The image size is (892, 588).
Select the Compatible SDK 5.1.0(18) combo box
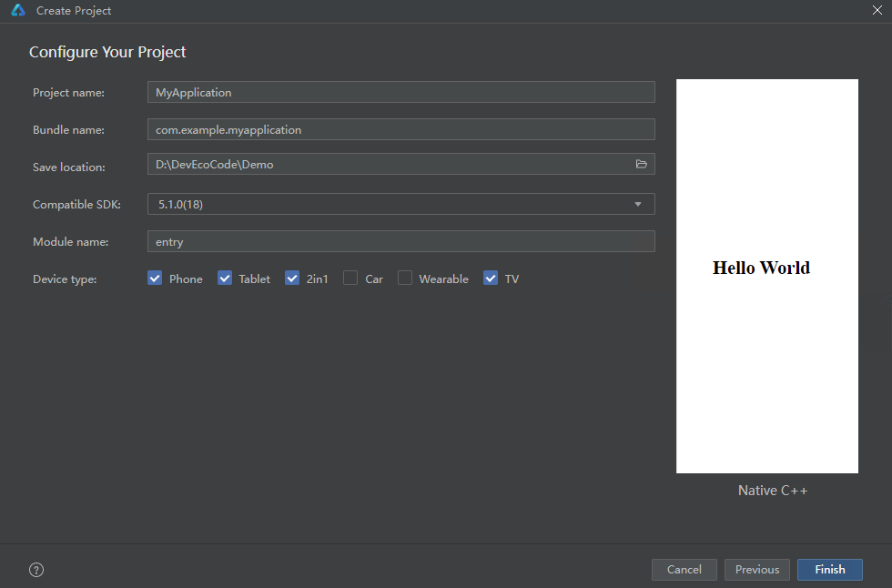391,204
